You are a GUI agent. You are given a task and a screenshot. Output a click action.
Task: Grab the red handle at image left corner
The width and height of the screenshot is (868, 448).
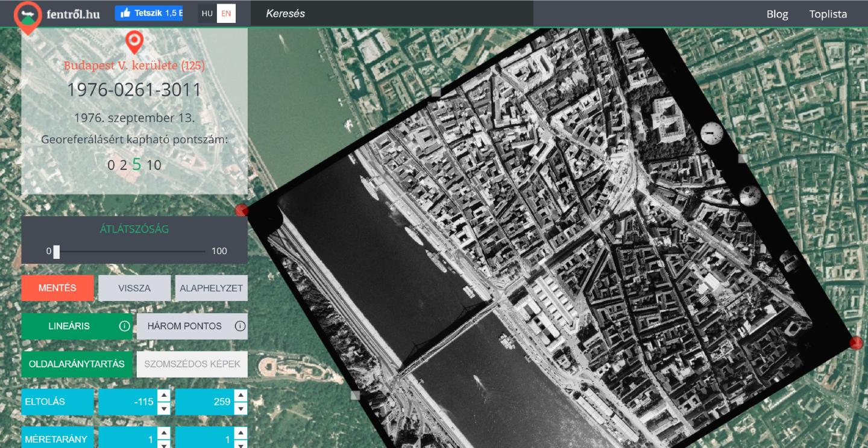(x=242, y=210)
